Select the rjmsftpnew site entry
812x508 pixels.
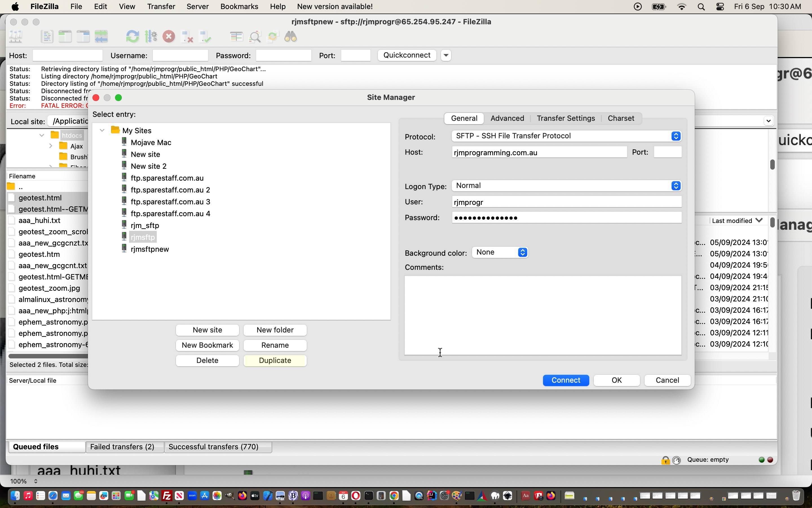click(x=150, y=249)
